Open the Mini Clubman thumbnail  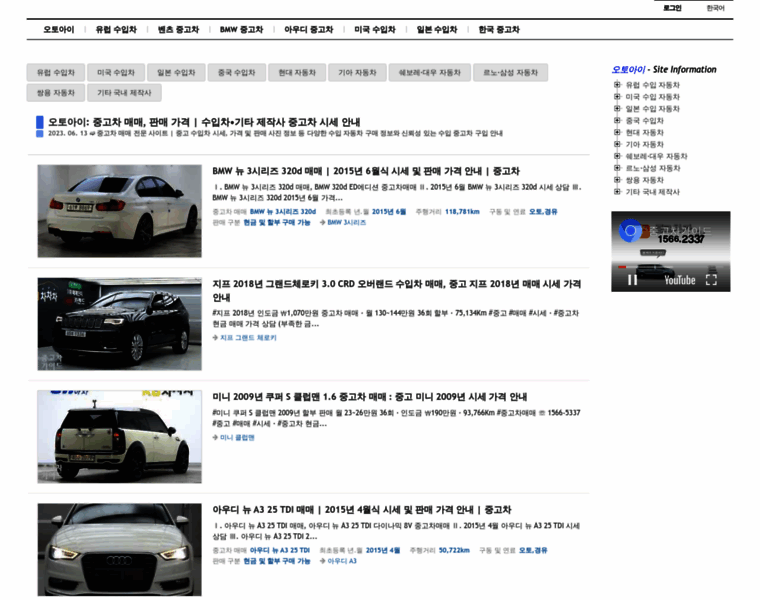click(x=120, y=437)
